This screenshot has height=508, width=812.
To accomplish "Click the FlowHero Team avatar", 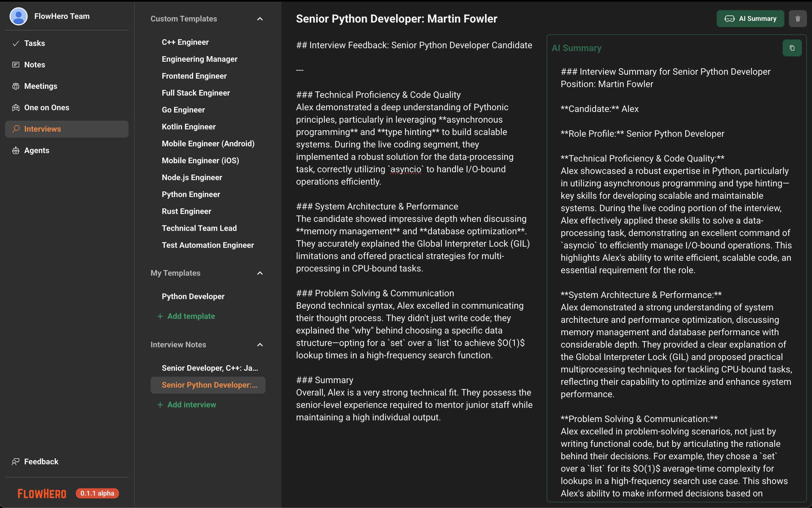I will [x=19, y=16].
